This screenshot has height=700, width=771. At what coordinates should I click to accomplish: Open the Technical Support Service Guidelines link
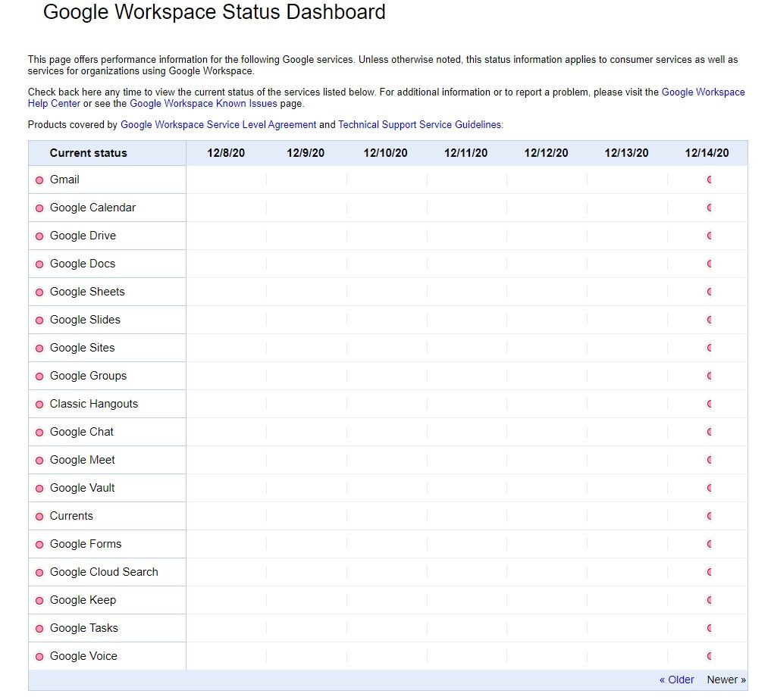click(x=420, y=124)
